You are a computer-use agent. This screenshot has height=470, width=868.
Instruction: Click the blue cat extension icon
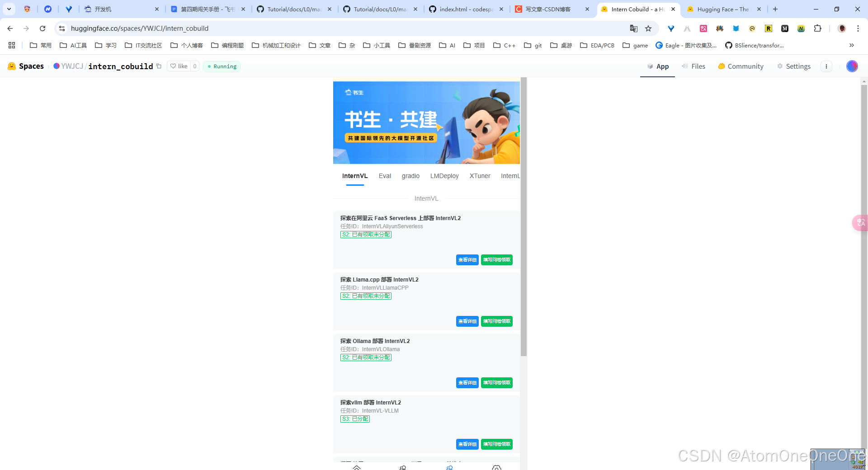pyautogui.click(x=736, y=28)
